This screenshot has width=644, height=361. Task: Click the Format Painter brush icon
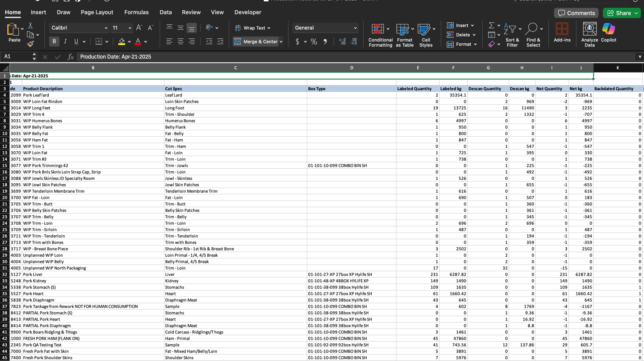click(30, 44)
